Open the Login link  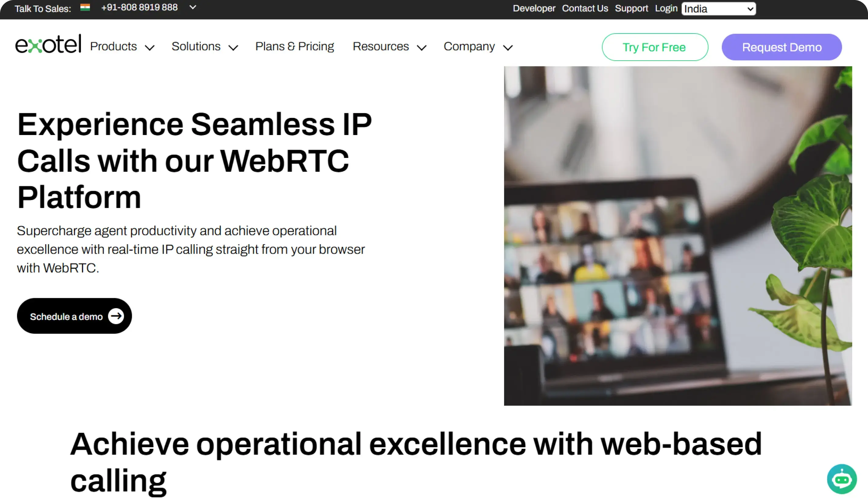tap(666, 8)
